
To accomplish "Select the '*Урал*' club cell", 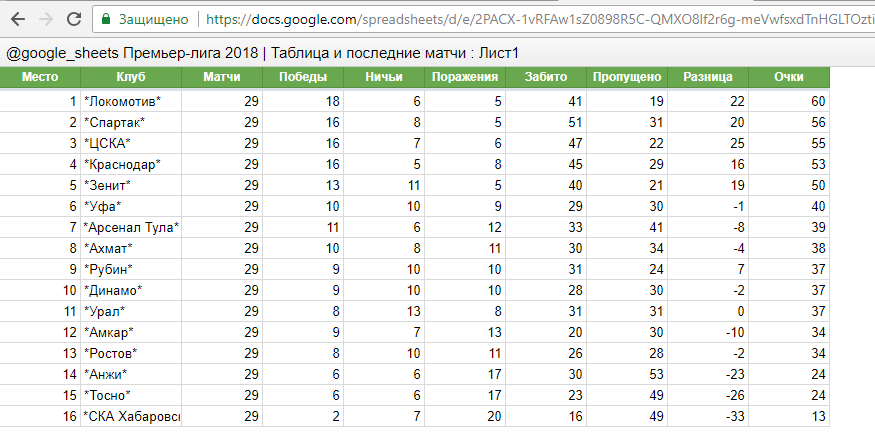I will click(x=131, y=311).
